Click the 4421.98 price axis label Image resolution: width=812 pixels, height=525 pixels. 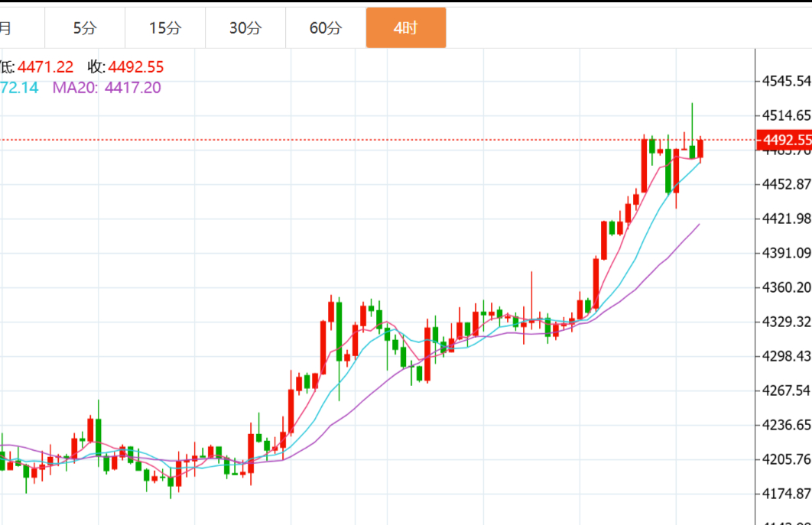click(x=785, y=219)
